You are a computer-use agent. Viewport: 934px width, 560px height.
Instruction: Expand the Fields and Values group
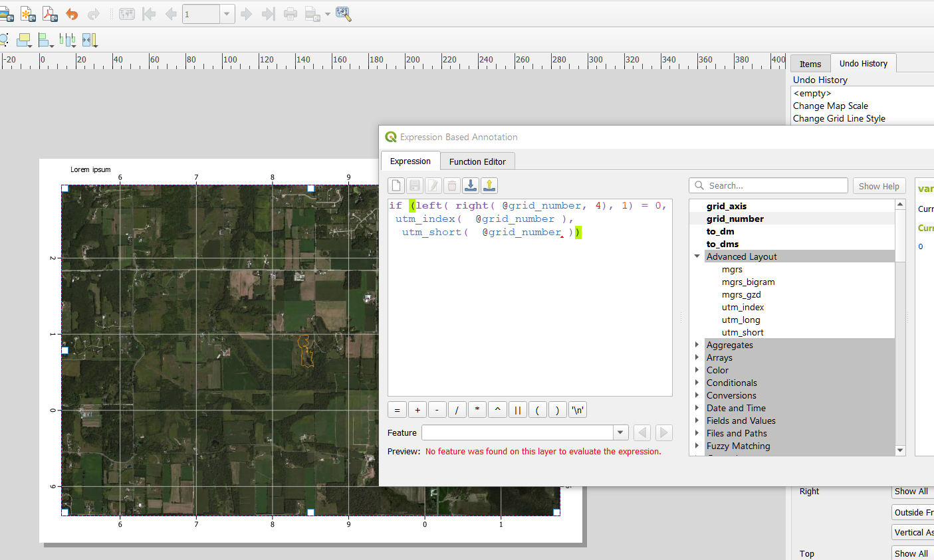[697, 420]
